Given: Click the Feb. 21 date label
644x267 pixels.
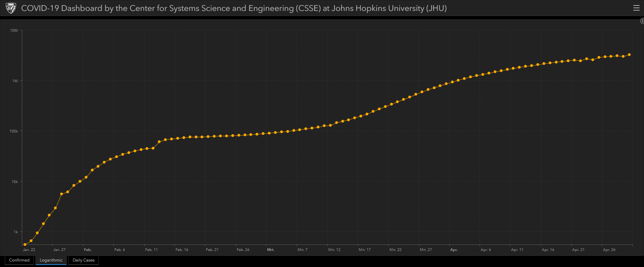Looking at the screenshot, I should tap(212, 250).
